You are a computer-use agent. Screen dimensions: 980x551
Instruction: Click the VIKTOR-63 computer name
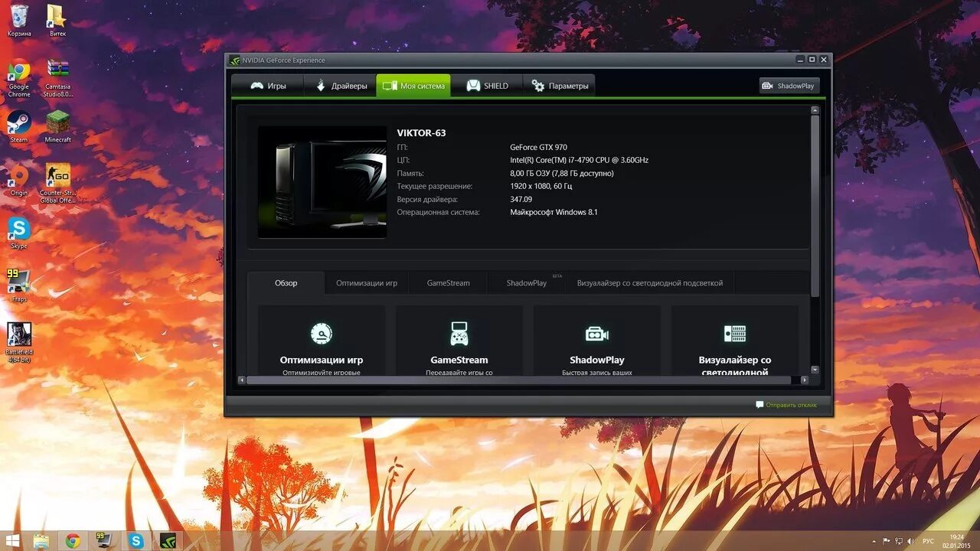pos(421,133)
